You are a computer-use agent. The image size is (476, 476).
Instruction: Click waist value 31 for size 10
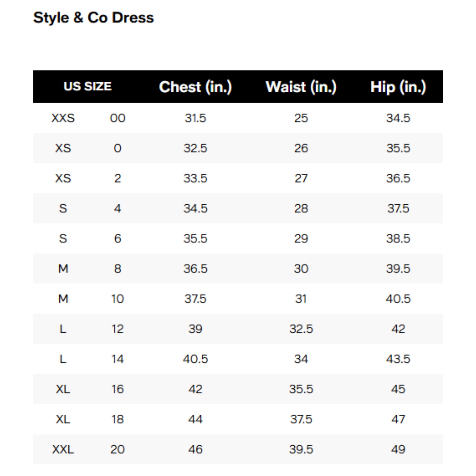point(301,299)
